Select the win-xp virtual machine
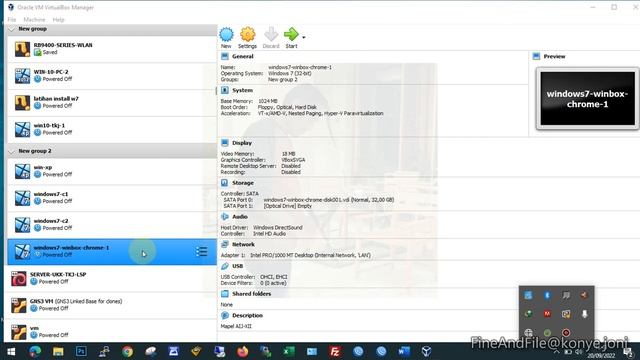Viewport: 640px width, 360px height. click(x=112, y=171)
